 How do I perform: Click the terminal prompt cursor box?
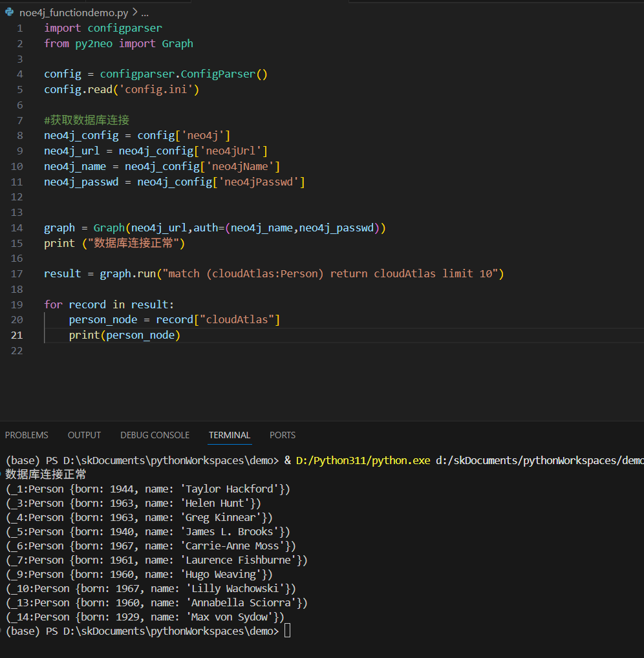288,631
